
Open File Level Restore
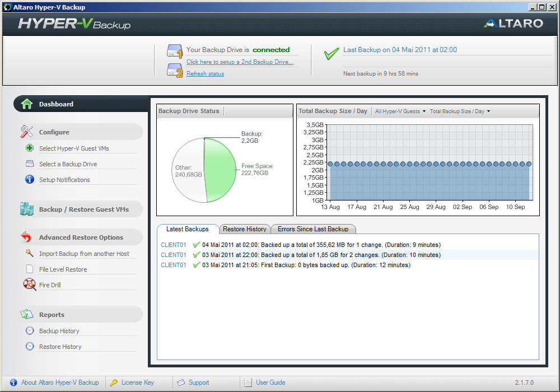pos(63,269)
